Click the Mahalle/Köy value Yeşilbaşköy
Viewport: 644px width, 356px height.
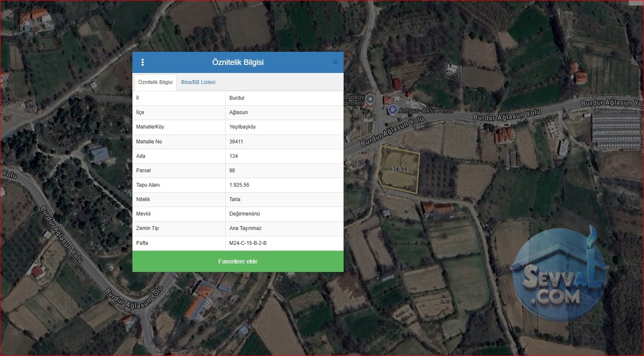(242, 127)
